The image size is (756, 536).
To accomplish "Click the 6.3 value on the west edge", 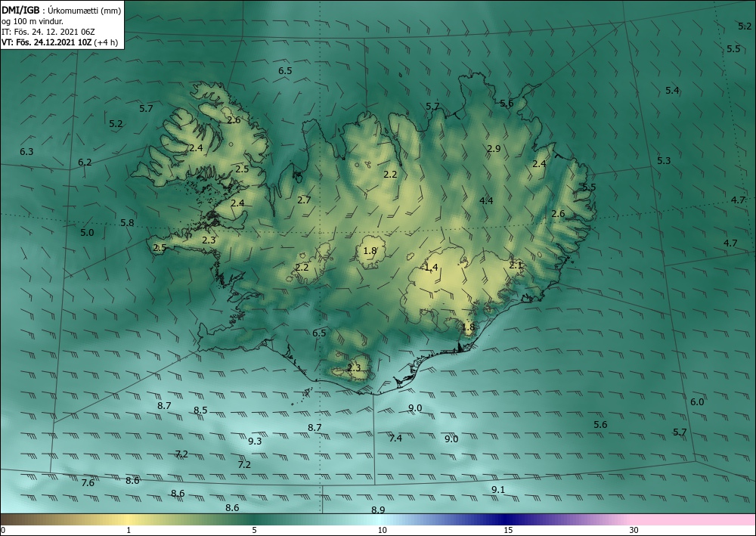I will pos(26,151).
